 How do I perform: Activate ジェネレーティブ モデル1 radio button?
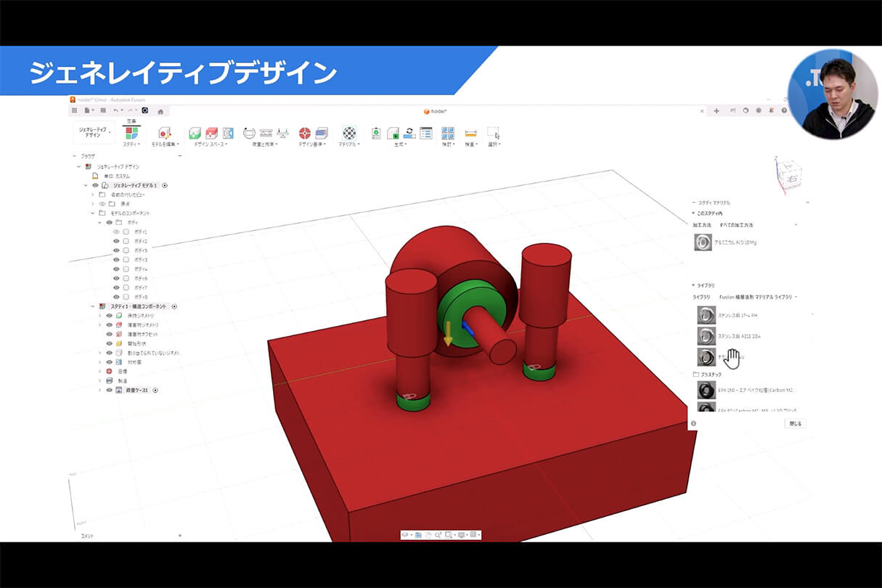[x=165, y=185]
